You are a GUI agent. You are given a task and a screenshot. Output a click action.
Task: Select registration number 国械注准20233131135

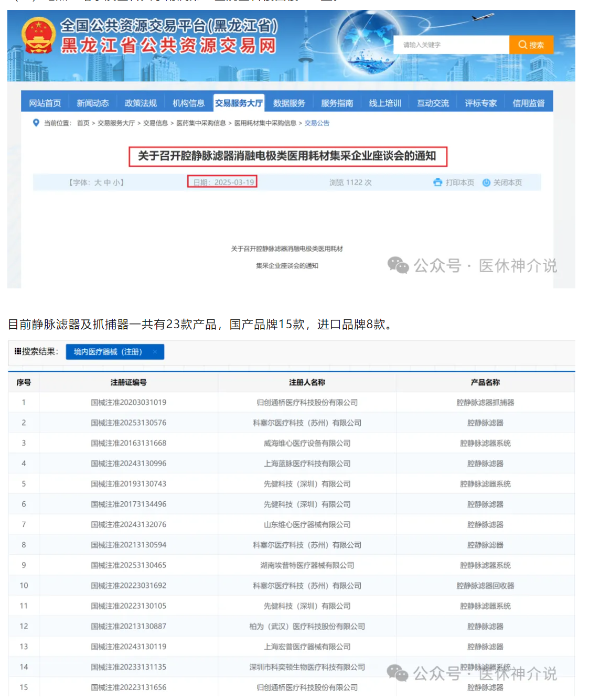128,667
